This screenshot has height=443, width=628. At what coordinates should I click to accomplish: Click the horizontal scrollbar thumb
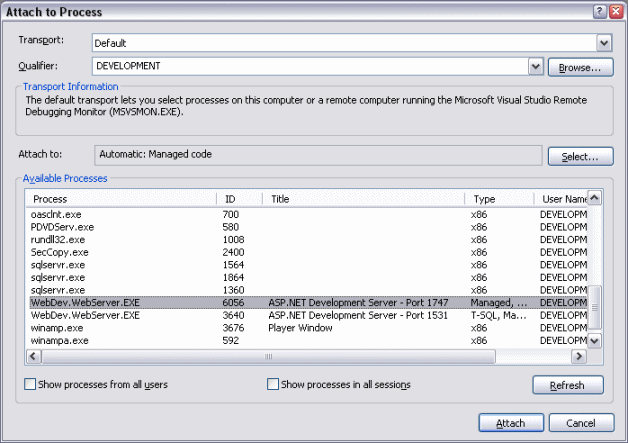pos(268,356)
